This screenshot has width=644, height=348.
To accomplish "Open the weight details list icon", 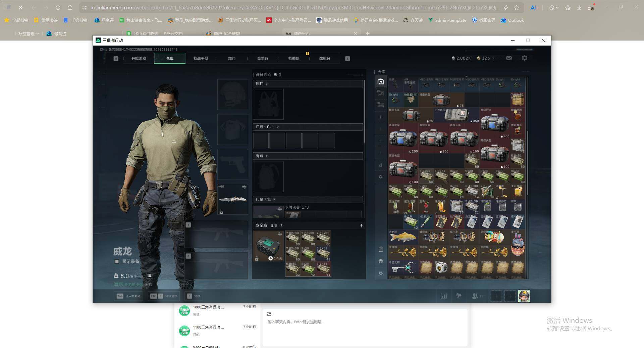I will (149, 276).
